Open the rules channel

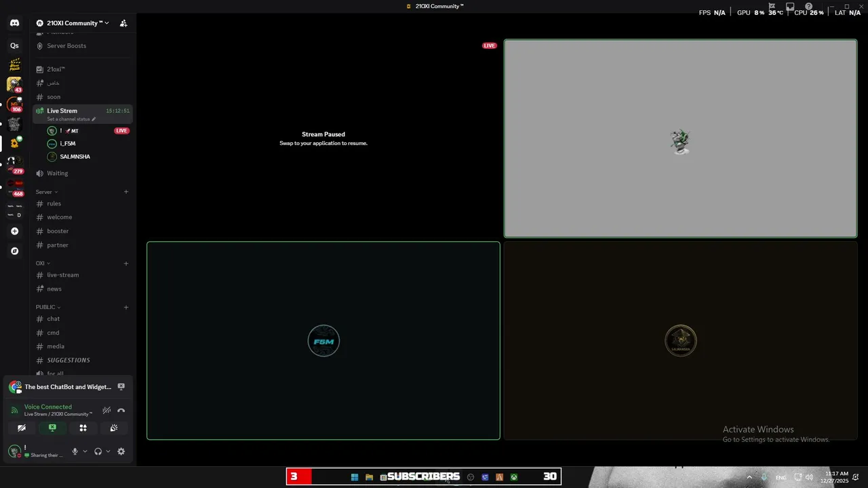coord(83,203)
